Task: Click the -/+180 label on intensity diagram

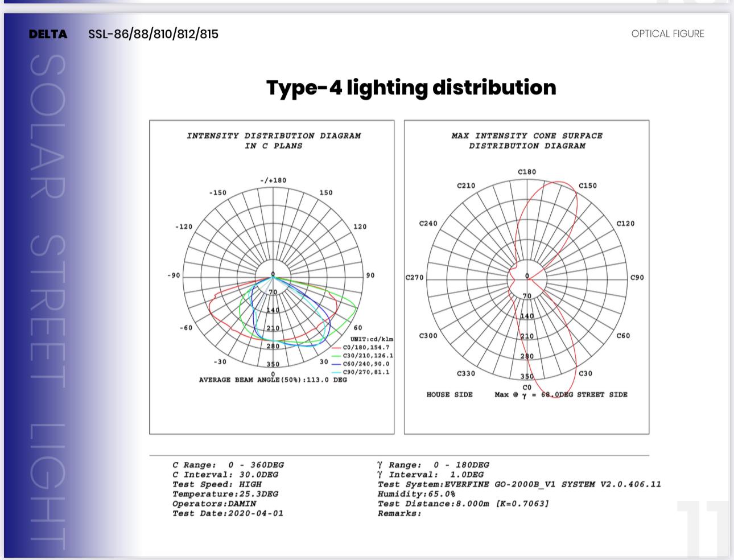Action: (273, 180)
